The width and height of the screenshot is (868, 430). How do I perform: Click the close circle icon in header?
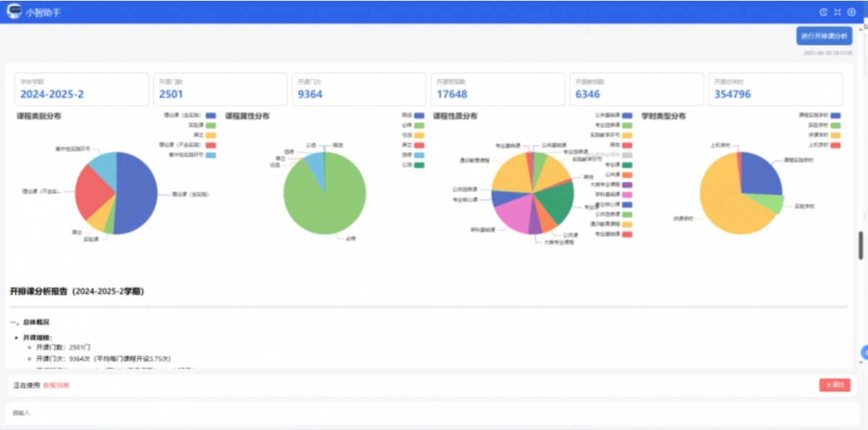tap(851, 12)
